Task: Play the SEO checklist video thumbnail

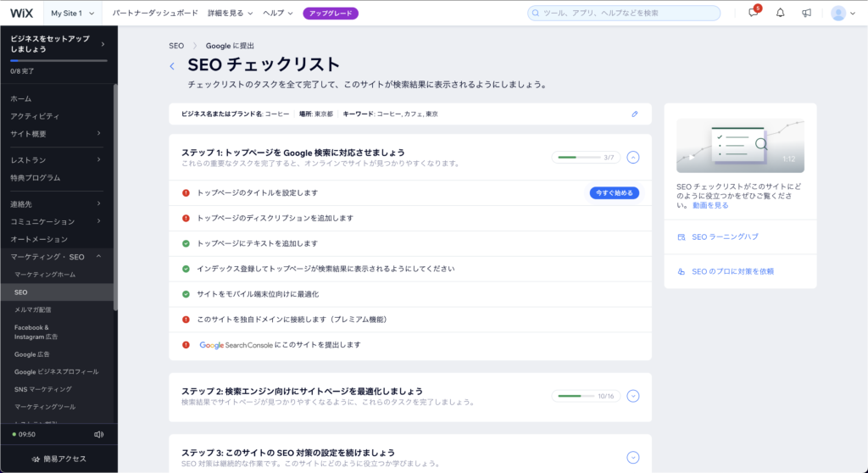Action: click(x=740, y=145)
